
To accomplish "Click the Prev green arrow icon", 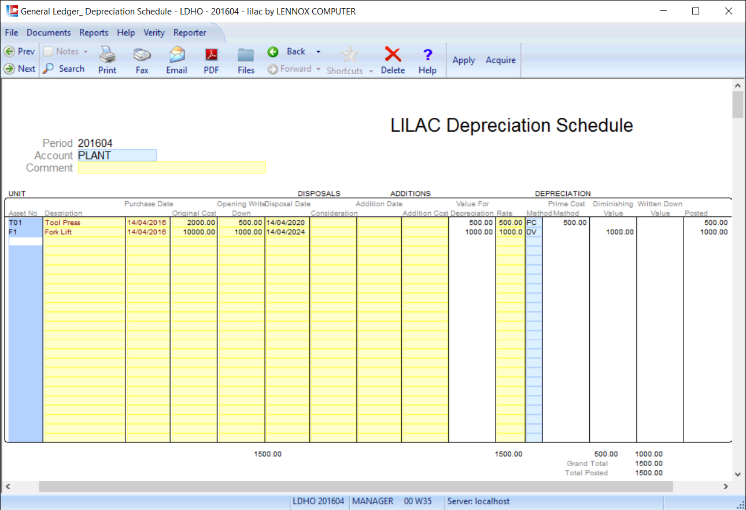I will pyautogui.click(x=9, y=51).
